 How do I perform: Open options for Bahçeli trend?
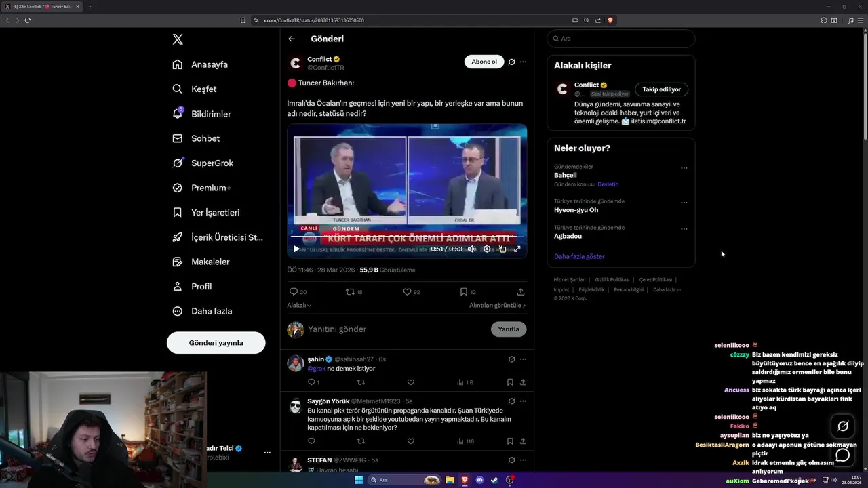[684, 168]
